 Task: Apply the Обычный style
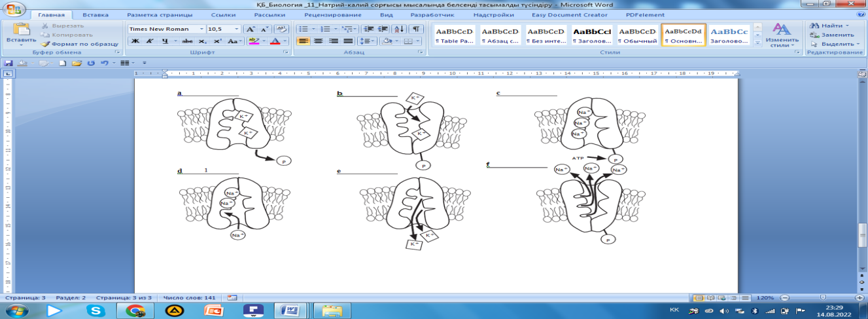[x=637, y=34]
